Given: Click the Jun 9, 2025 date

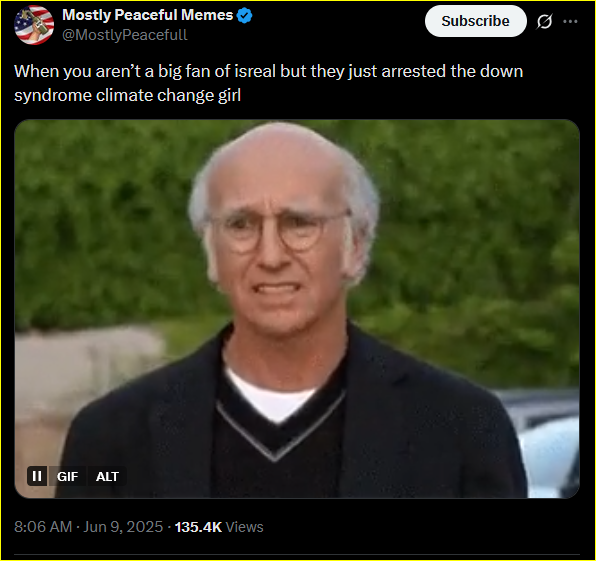Looking at the screenshot, I should [123, 527].
